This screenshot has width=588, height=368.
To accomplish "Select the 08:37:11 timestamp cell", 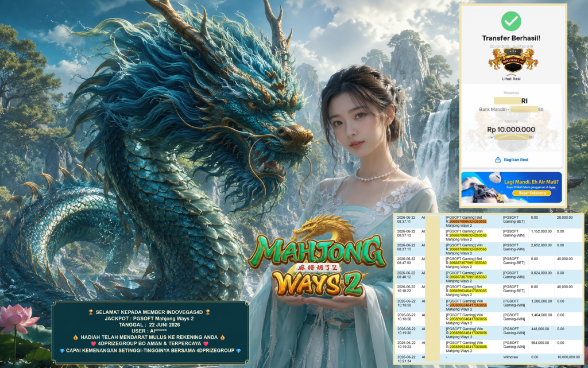I will pyautogui.click(x=406, y=220).
